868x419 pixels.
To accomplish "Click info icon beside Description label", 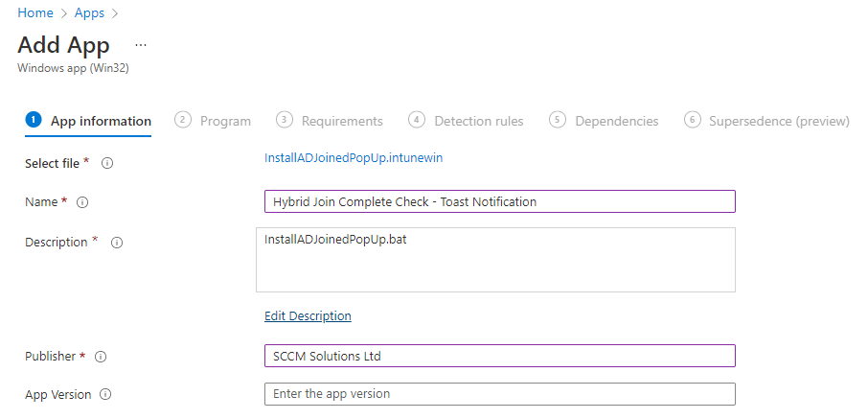I will pos(117,243).
